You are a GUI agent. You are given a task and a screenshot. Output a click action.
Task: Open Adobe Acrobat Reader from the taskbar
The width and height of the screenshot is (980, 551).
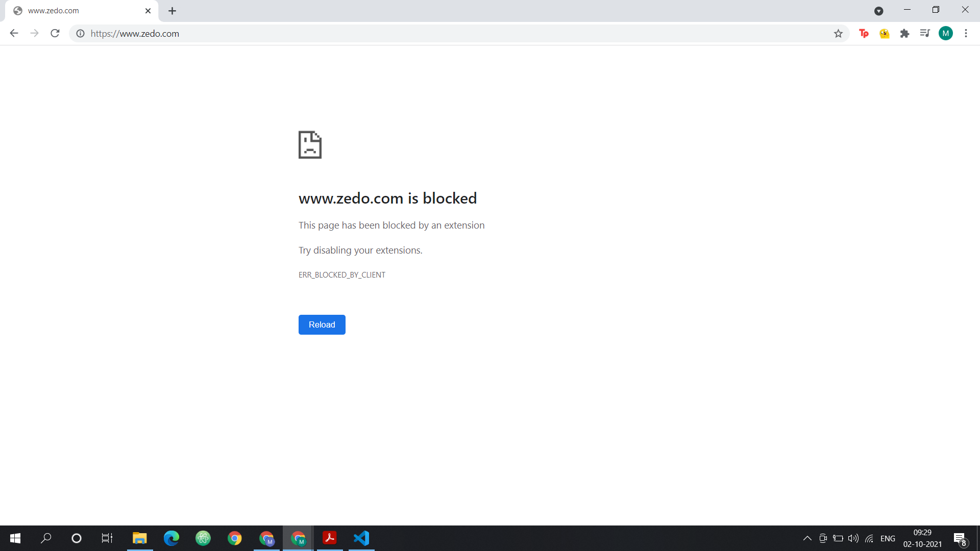[x=330, y=538]
